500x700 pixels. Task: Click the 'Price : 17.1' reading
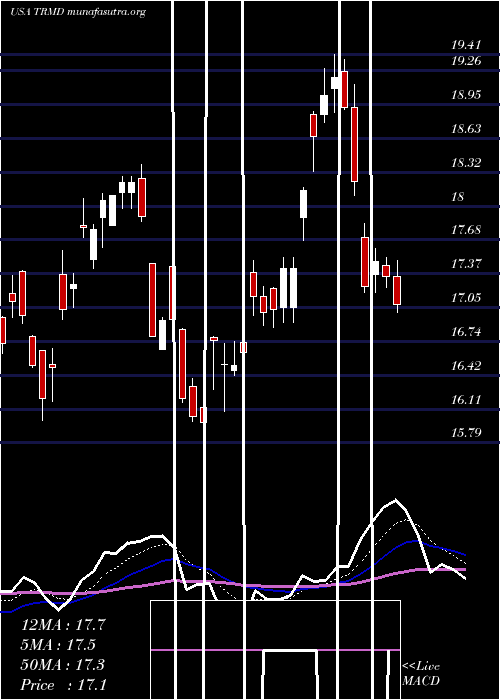point(63,685)
